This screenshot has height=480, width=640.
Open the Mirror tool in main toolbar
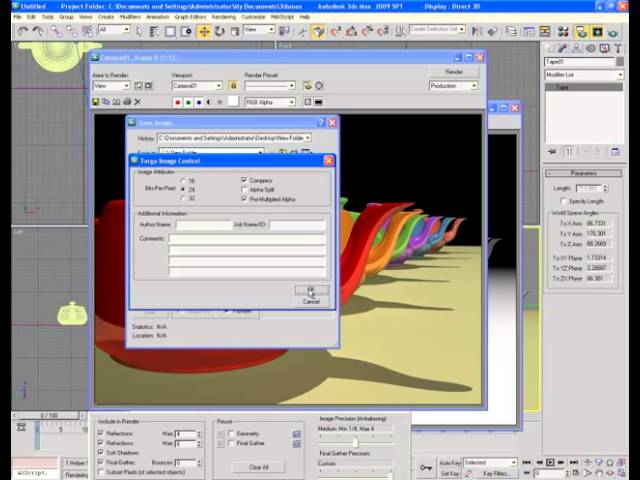pos(477,31)
